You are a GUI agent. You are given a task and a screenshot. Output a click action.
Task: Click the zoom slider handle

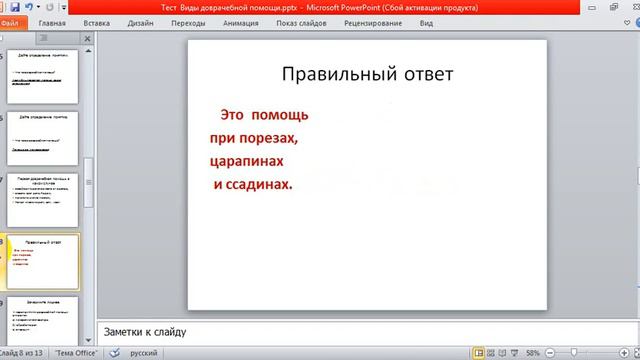[x=574, y=353]
